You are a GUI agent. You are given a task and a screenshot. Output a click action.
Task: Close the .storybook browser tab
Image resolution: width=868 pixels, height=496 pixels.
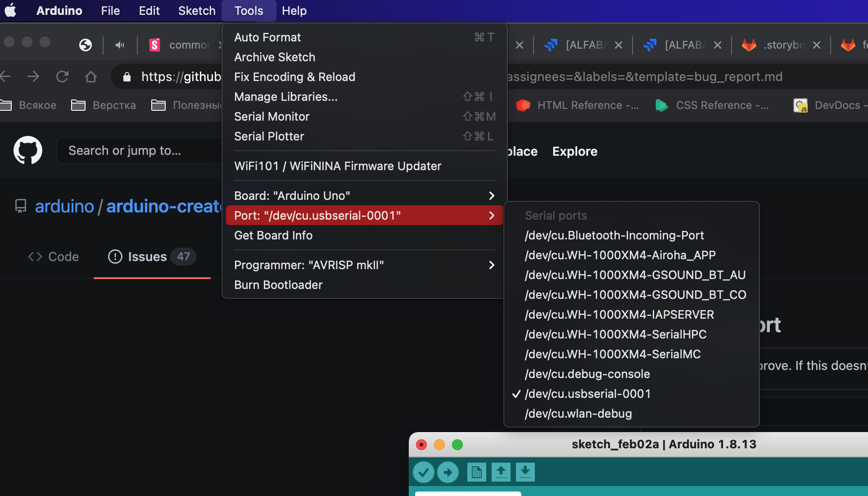tap(816, 45)
